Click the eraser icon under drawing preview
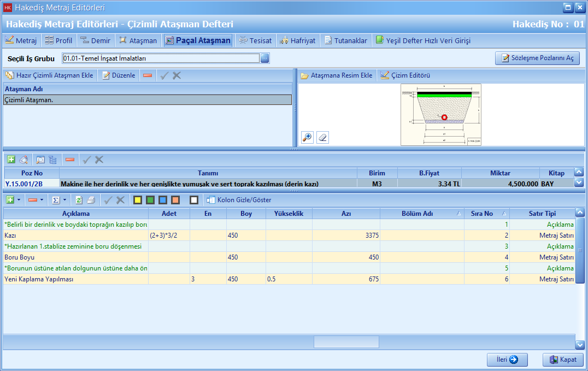Viewport: 588px width, 371px height. click(322, 137)
